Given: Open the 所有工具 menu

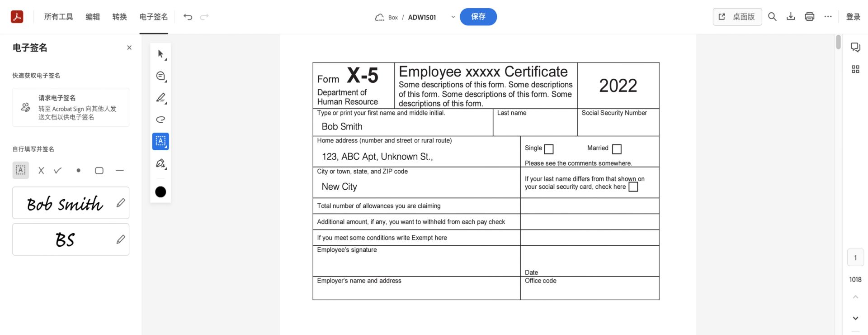Looking at the screenshot, I should click(x=58, y=17).
